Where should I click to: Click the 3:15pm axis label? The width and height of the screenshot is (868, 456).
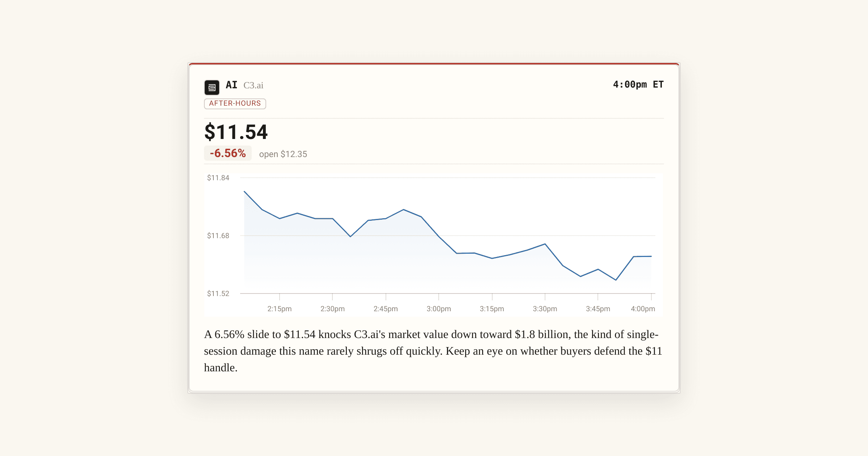[x=492, y=309]
